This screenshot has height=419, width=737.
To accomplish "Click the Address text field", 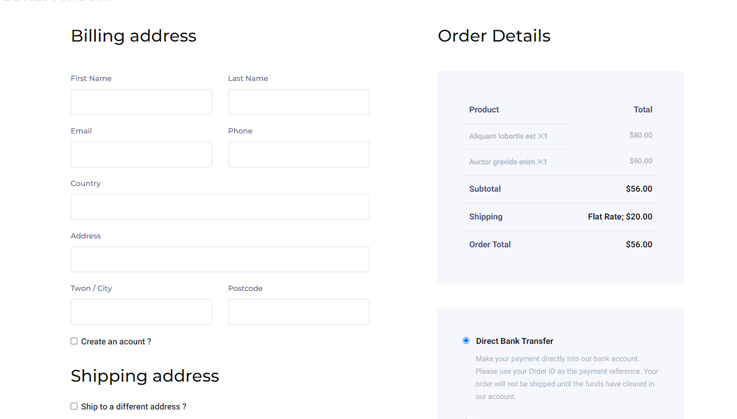I will click(220, 259).
